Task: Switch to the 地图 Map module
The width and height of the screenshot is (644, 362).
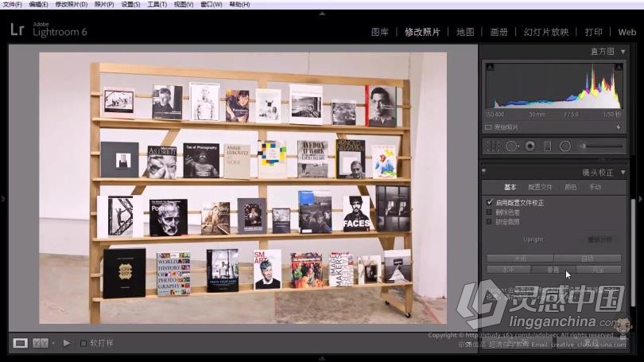Action: click(x=465, y=32)
